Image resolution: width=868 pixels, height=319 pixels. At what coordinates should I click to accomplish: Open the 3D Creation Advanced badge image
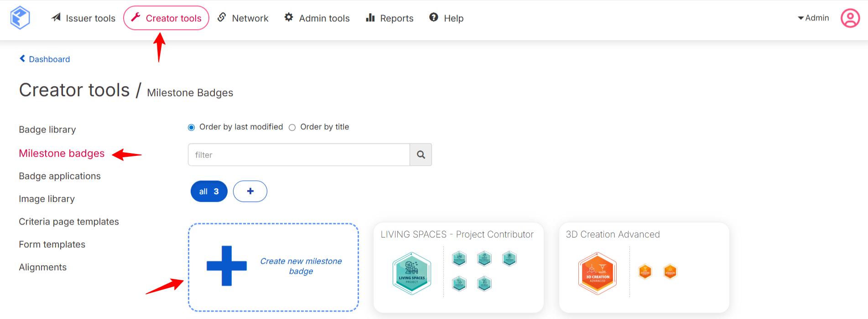pyautogui.click(x=597, y=273)
